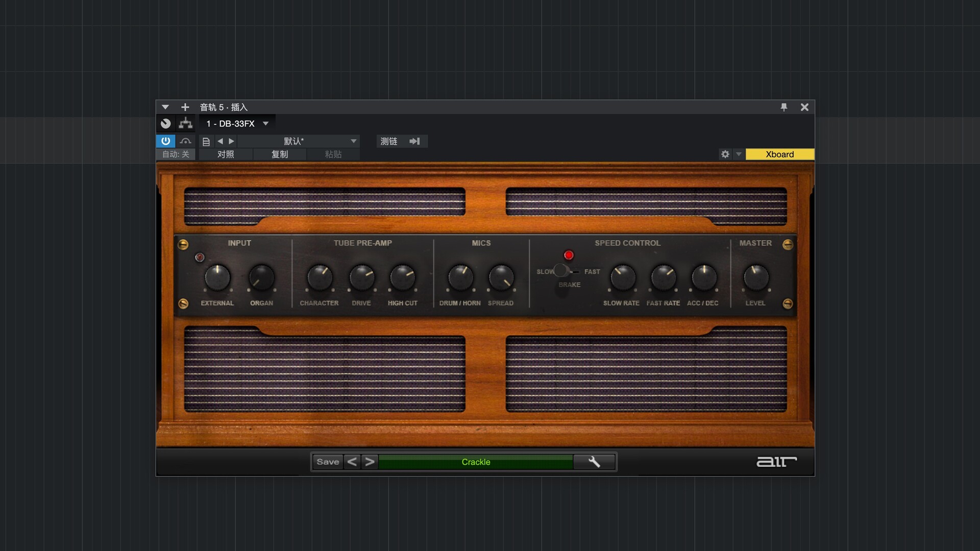Open the routing view icon

click(x=186, y=123)
